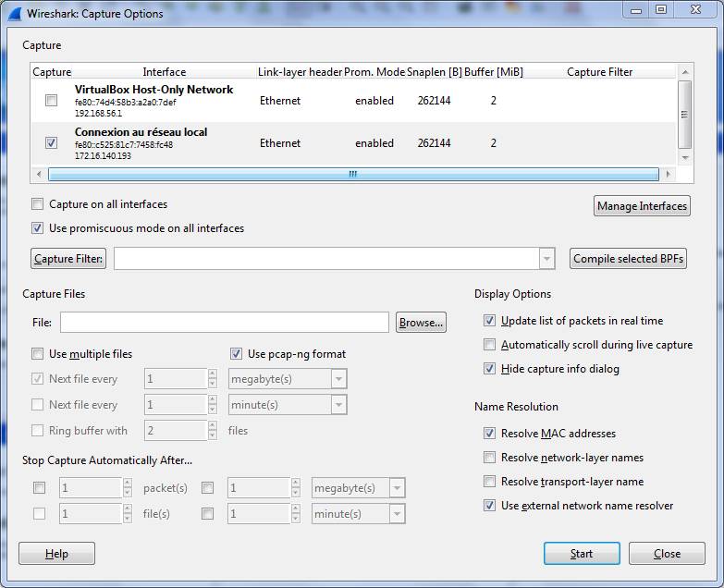Open stop-capture megabyte(s) unit dropdown

(x=397, y=488)
